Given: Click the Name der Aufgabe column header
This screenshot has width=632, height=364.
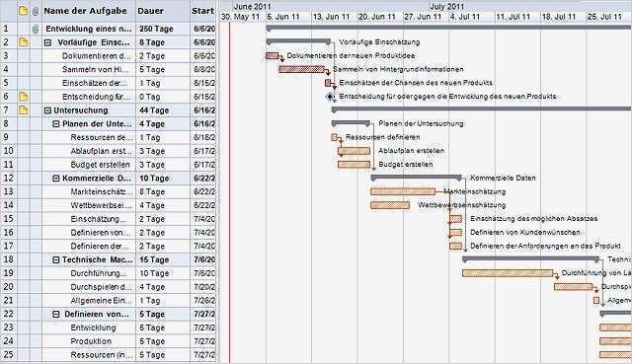Looking at the screenshot, I should [89, 11].
